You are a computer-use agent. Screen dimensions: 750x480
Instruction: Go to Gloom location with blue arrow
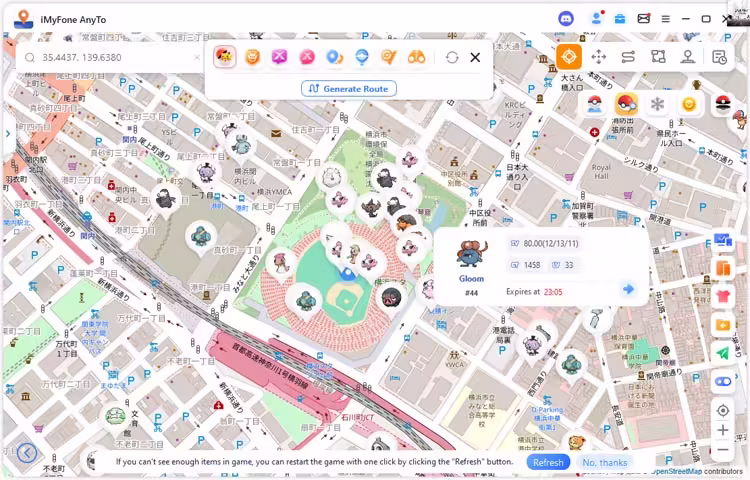(x=628, y=289)
